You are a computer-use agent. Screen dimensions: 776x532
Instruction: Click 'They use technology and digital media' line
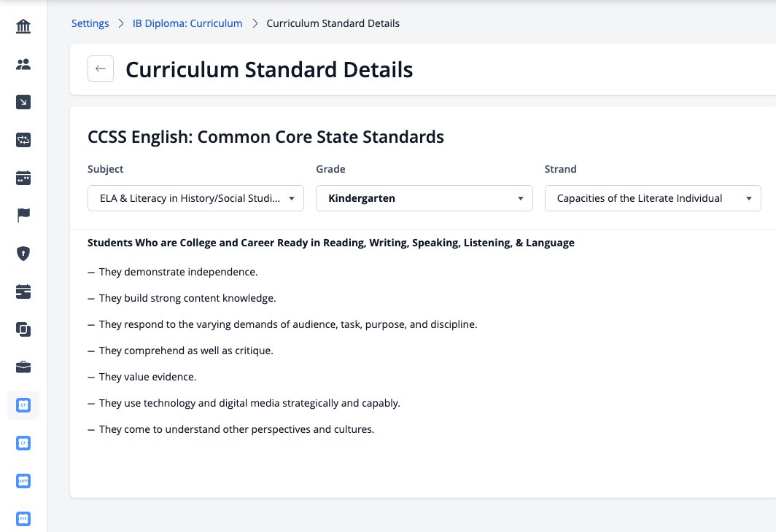(249, 403)
